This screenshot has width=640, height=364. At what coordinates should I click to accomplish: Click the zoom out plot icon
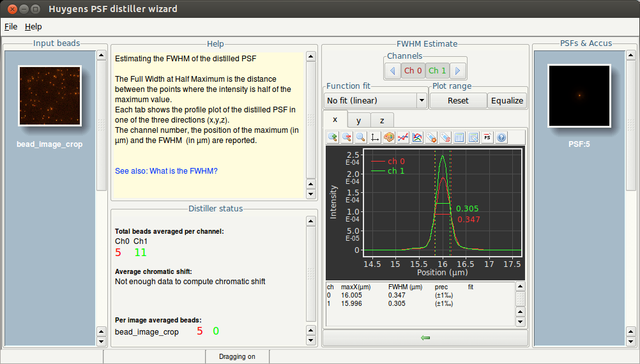(347, 137)
